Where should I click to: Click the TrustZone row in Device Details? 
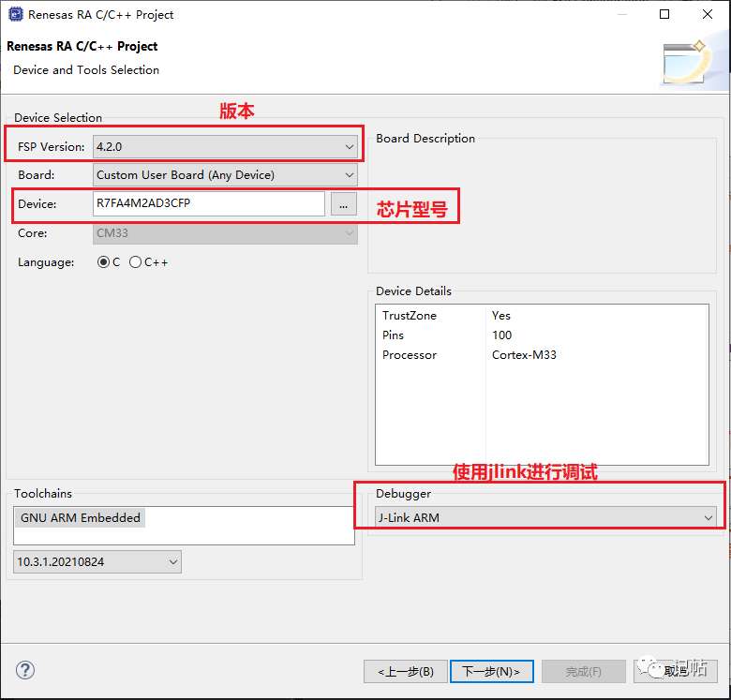(542, 316)
